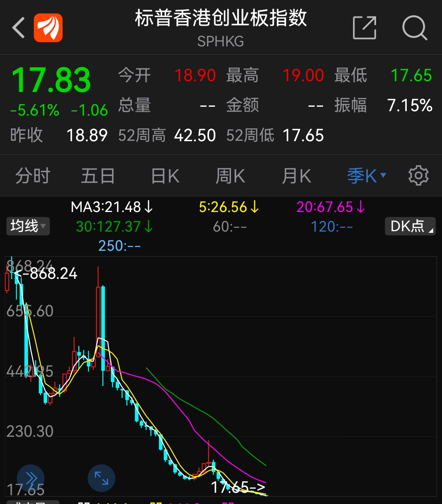442x504 pixels.
Task: Tap the double-arrow expand icon on the chart
Action: [x=30, y=478]
